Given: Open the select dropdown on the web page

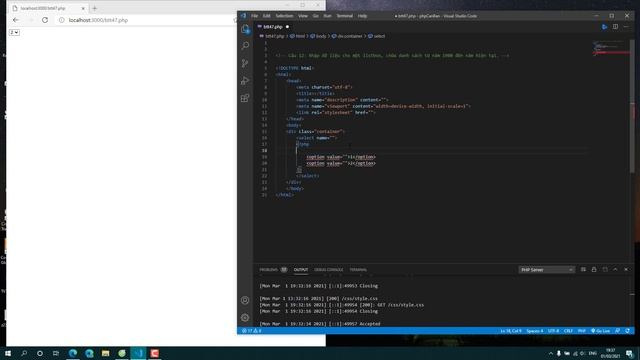Looking at the screenshot, I should point(14,32).
